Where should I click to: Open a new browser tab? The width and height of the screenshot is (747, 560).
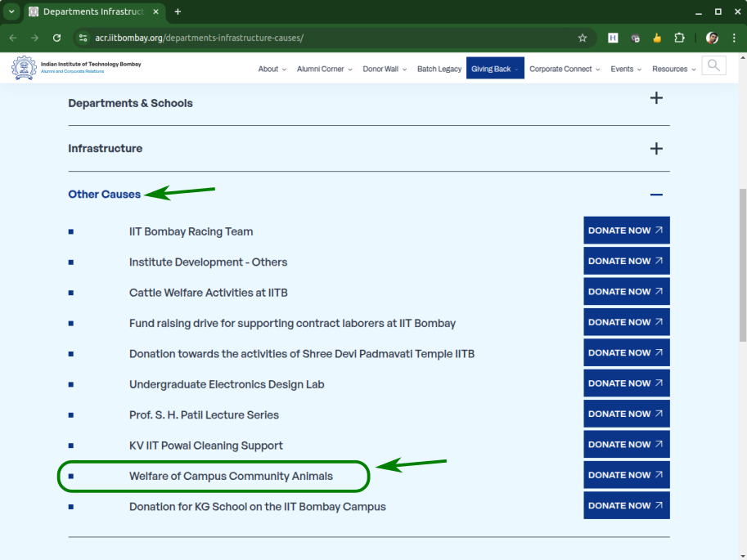pos(178,11)
